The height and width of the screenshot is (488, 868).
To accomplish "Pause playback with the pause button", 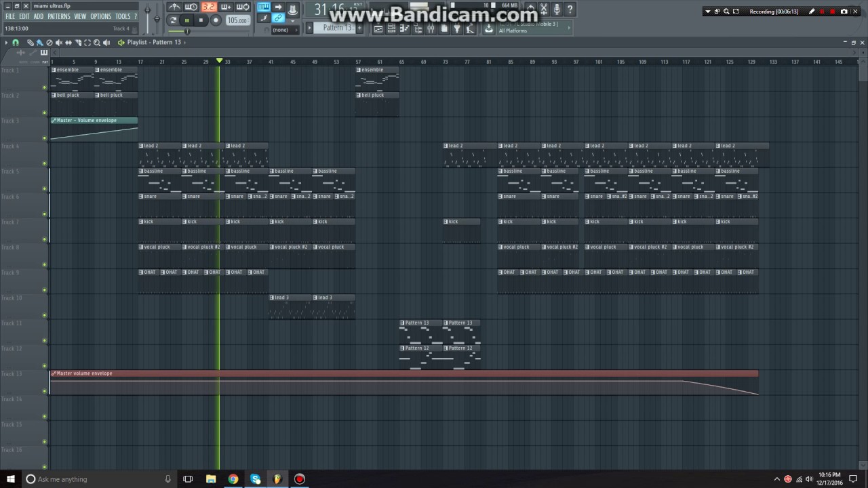I will point(186,20).
